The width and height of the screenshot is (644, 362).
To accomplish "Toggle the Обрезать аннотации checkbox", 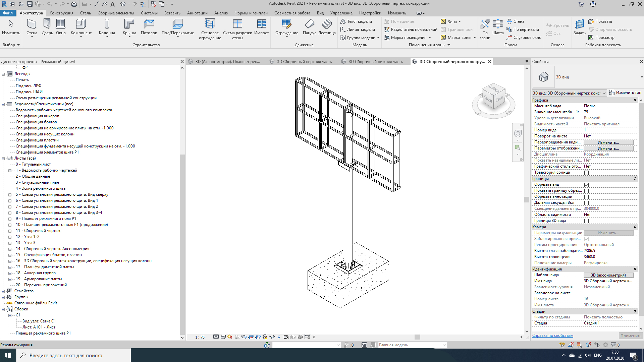I will pyautogui.click(x=586, y=197).
